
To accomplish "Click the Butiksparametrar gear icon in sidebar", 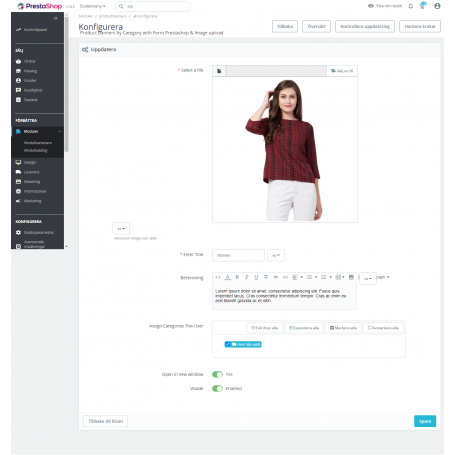I will tap(18, 232).
